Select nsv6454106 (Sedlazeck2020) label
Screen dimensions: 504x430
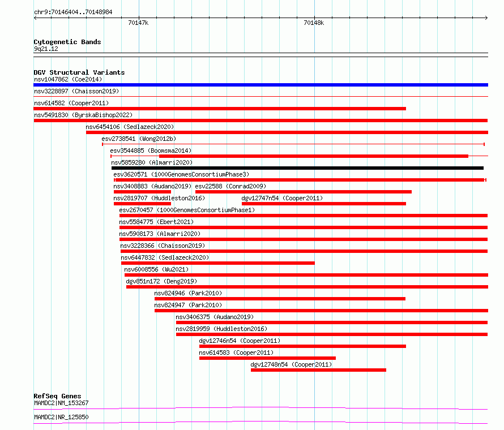click(130, 127)
